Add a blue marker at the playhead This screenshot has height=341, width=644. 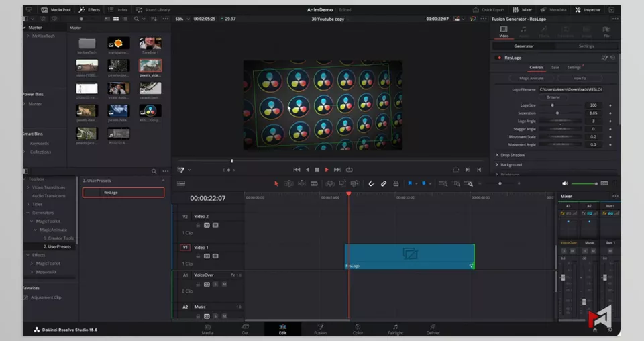(424, 184)
